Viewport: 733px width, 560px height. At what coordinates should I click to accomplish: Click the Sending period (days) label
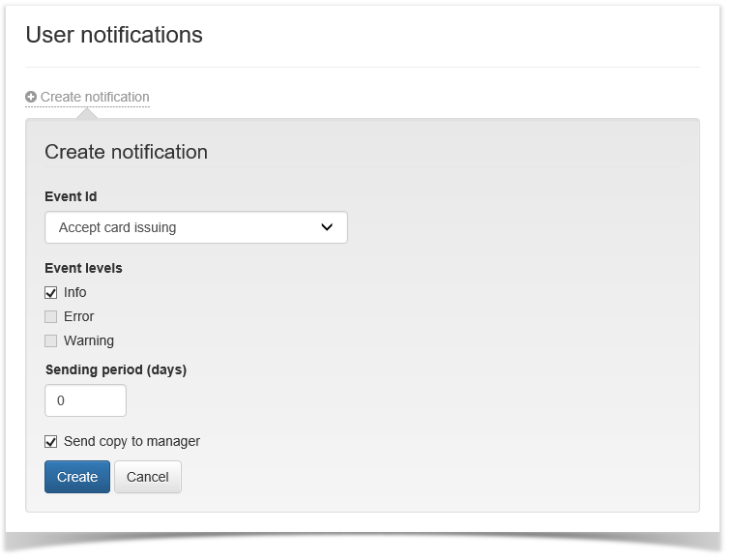pyautogui.click(x=116, y=369)
